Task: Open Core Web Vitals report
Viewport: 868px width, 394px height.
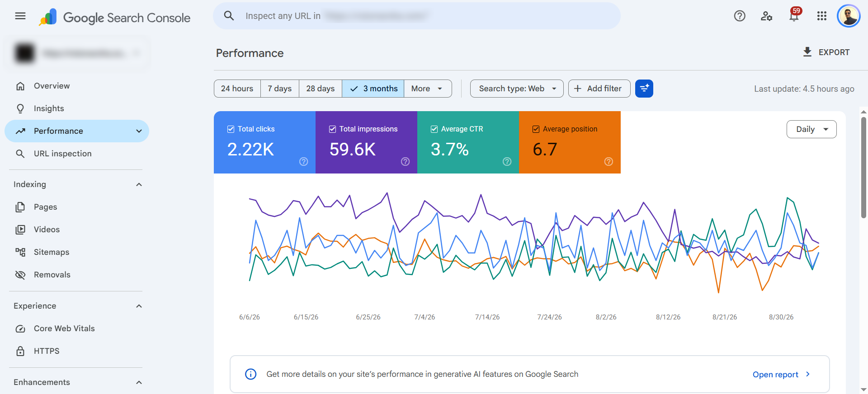Action: pyautogui.click(x=77, y=328)
